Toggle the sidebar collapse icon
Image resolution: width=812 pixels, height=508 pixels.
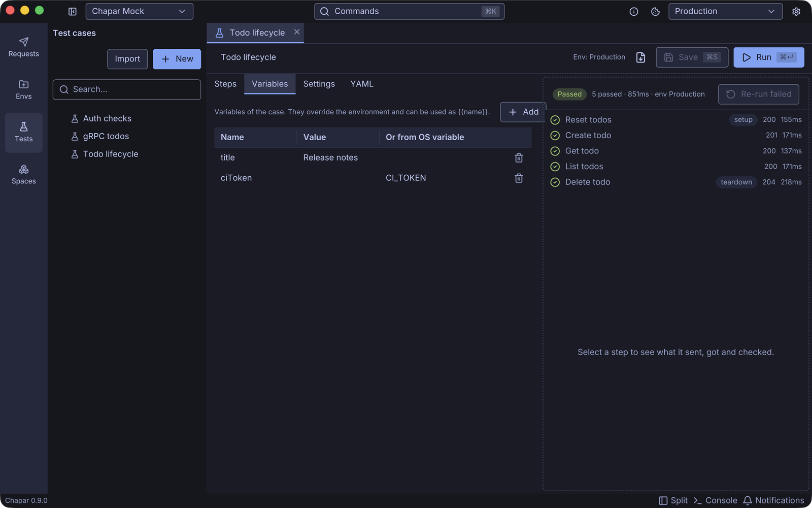point(73,11)
